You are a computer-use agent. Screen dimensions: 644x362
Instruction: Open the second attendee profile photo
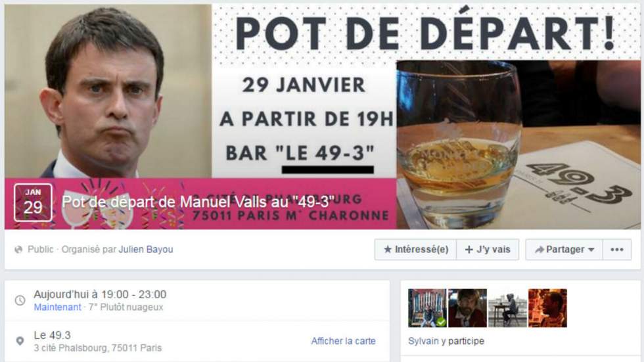(x=467, y=308)
